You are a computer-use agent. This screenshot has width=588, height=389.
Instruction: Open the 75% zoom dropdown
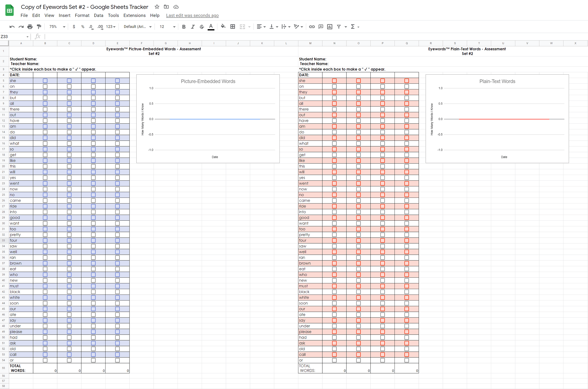pyautogui.click(x=57, y=26)
